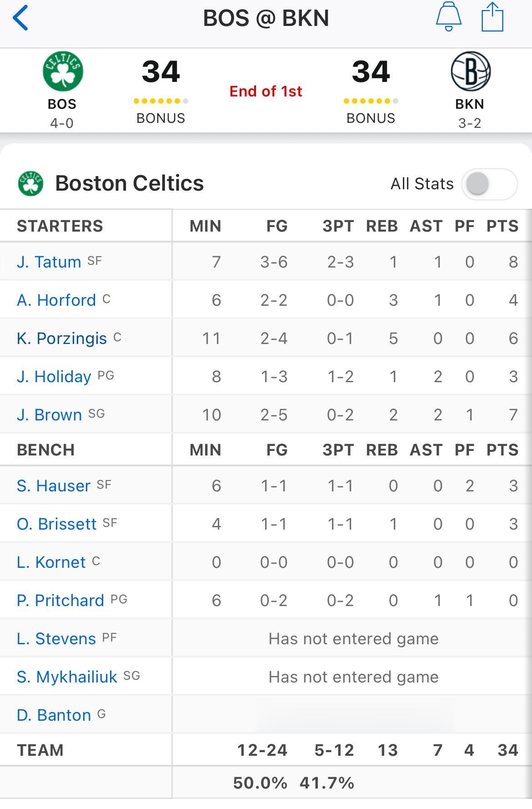Tap the Celtics logo above BOS
This screenshot has width=532, height=809.
coord(63,71)
